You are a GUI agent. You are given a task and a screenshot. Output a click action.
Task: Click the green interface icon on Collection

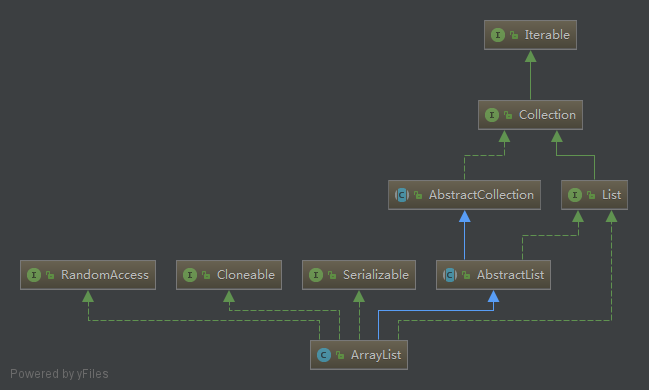click(x=492, y=115)
